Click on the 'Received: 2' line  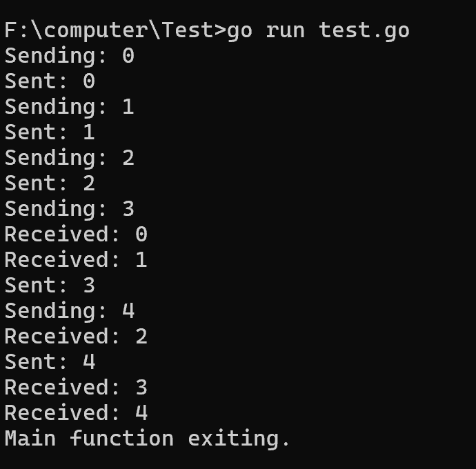76,337
